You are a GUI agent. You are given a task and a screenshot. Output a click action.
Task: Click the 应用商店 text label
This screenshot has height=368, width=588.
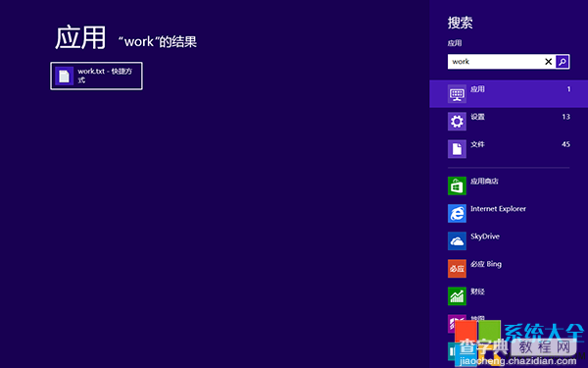[x=484, y=182]
